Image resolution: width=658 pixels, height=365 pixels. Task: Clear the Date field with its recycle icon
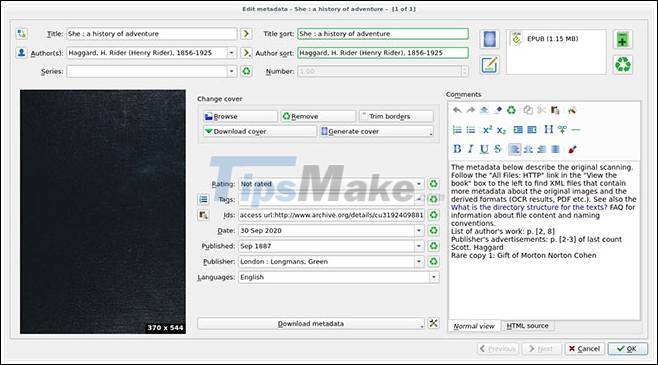(x=433, y=230)
